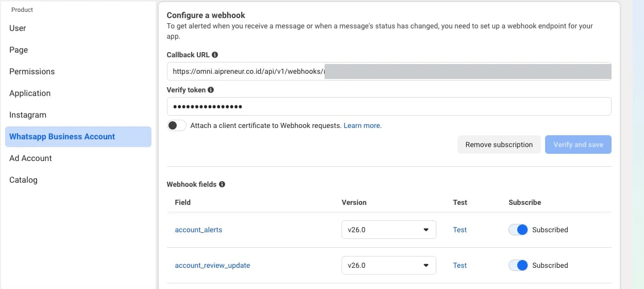
Task: Click the Version column header
Action: tap(354, 202)
